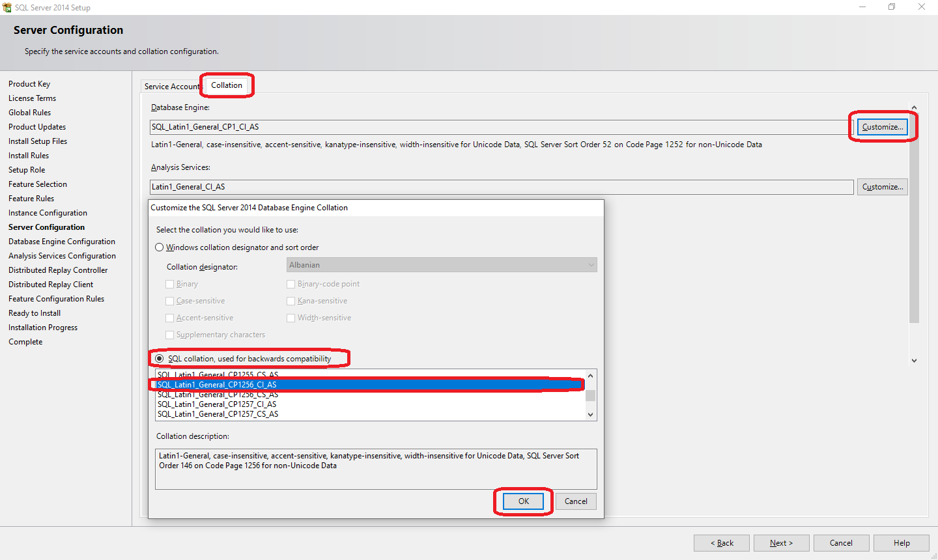Screen dimensions: 938x560
Task: Enable the Case-sensitive checkbox
Action: (170, 301)
